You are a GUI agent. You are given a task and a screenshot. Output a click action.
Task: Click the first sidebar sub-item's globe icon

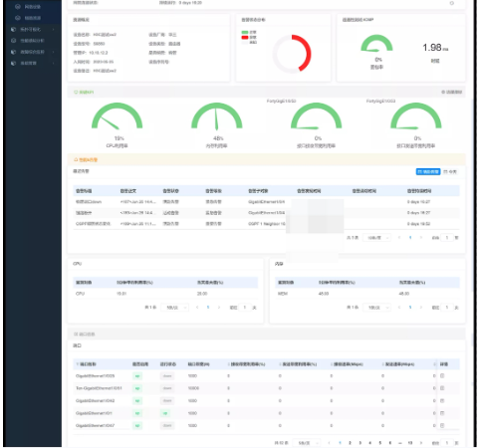click(x=18, y=7)
